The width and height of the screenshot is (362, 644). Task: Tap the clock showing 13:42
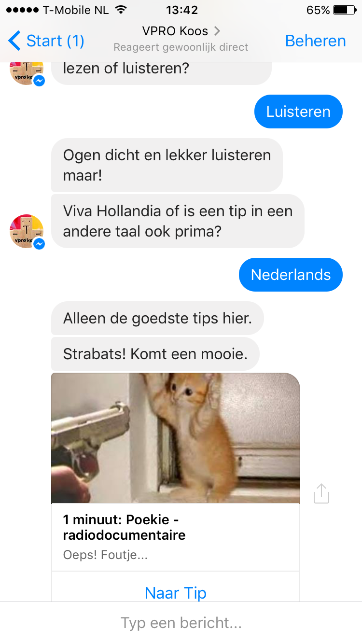(x=181, y=10)
